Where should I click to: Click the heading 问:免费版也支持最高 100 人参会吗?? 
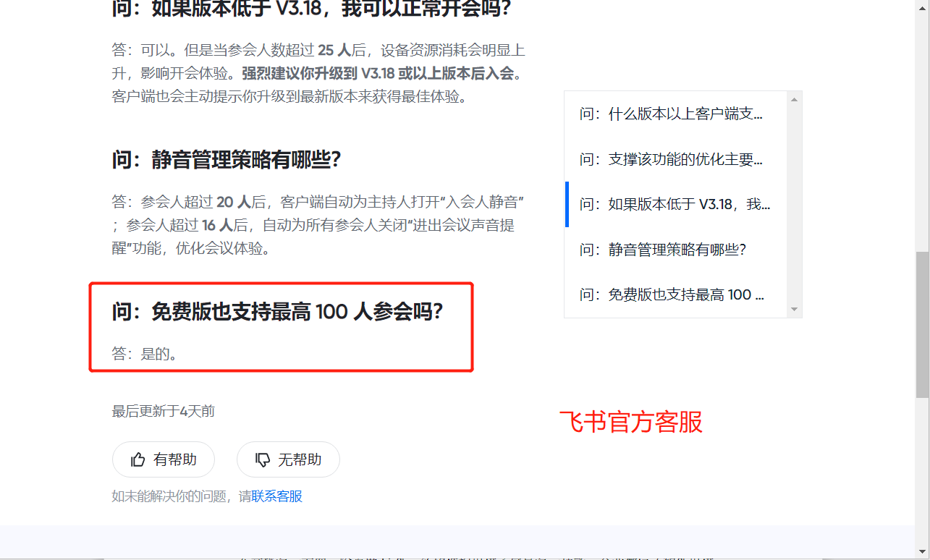point(277,312)
